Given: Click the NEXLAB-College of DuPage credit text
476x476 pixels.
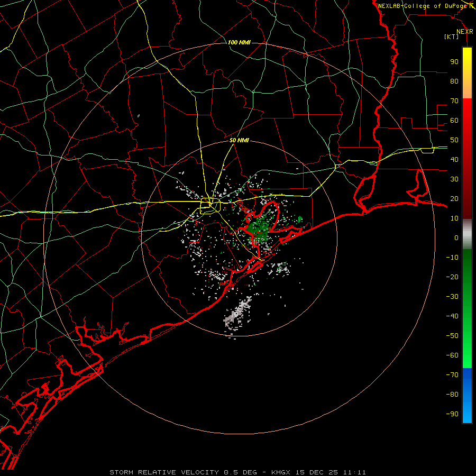Looking at the screenshot, I should (x=423, y=6).
